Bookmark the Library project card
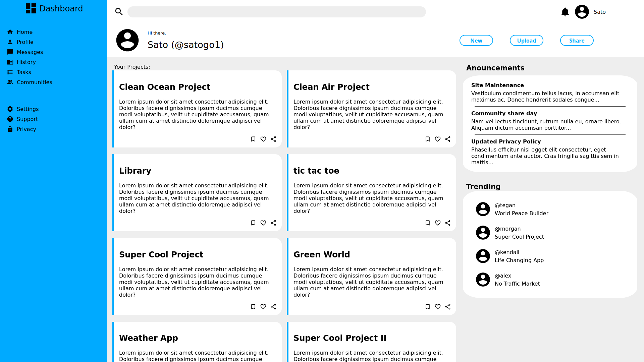Screen dimensions: 644x362 click(253, 223)
